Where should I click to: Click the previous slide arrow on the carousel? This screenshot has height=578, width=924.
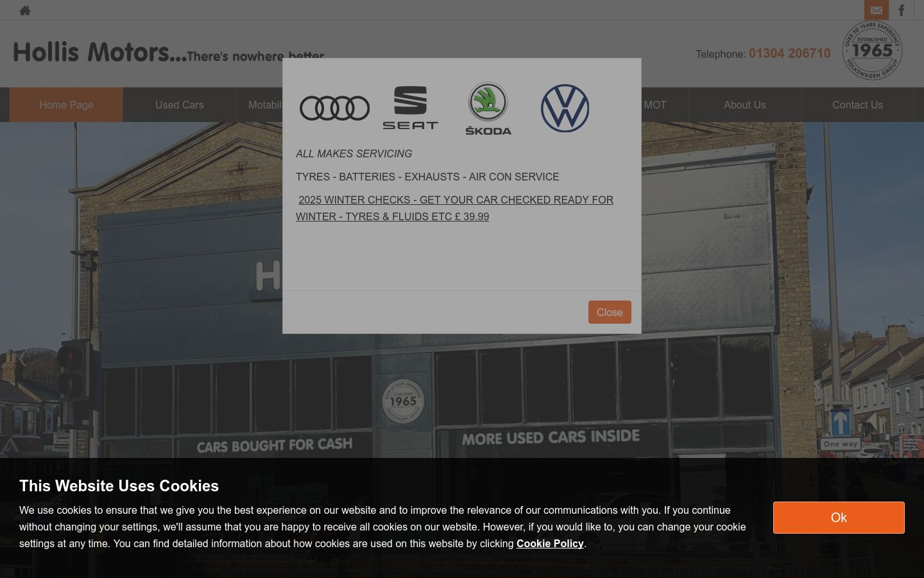click(22, 359)
